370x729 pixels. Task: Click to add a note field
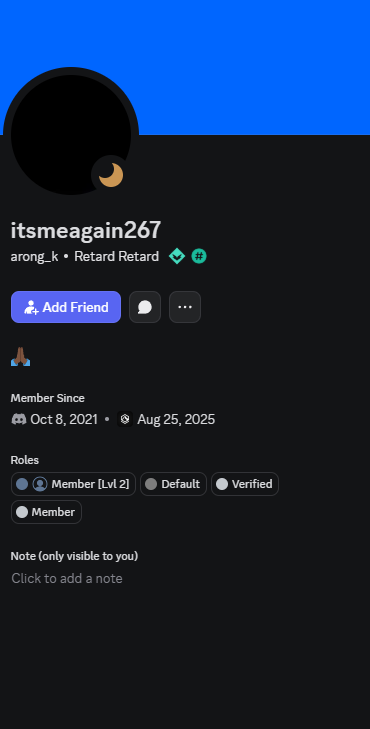[x=67, y=578]
